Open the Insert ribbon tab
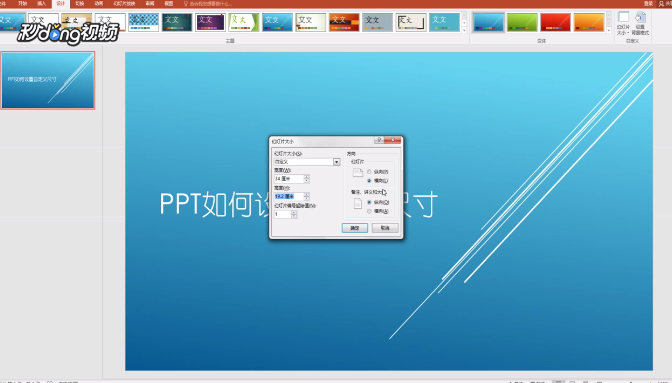This screenshot has height=383, width=672. 41,3
